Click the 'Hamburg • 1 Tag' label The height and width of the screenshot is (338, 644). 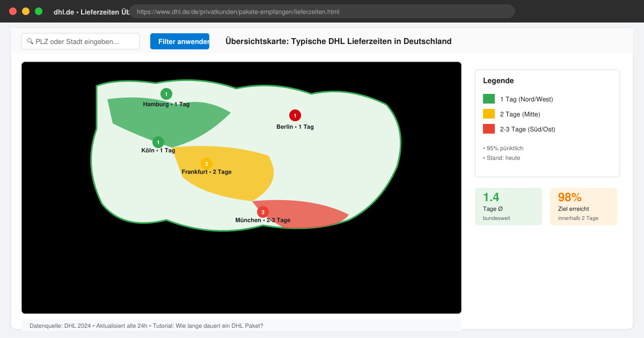166,104
